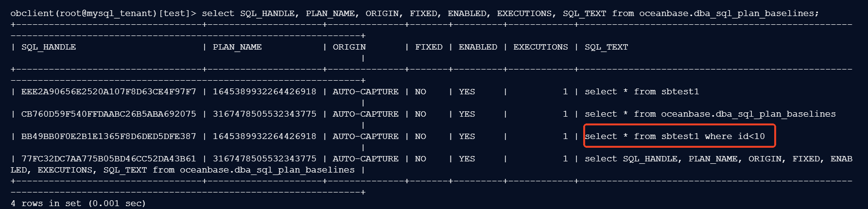The image size is (868, 209).
Task: Click the ENABLED column header
Action: [x=478, y=47]
